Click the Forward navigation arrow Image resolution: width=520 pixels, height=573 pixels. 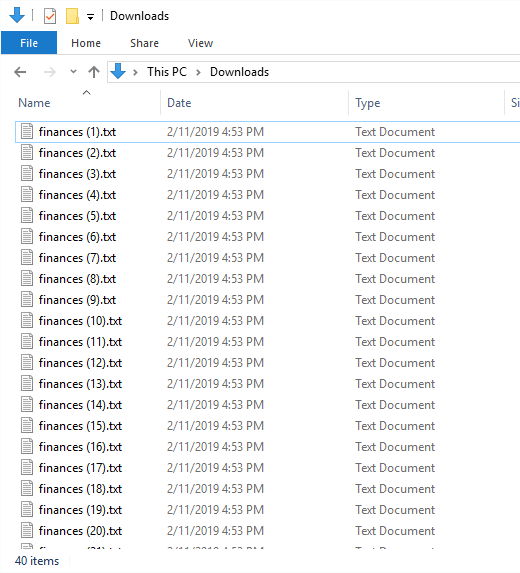point(49,72)
